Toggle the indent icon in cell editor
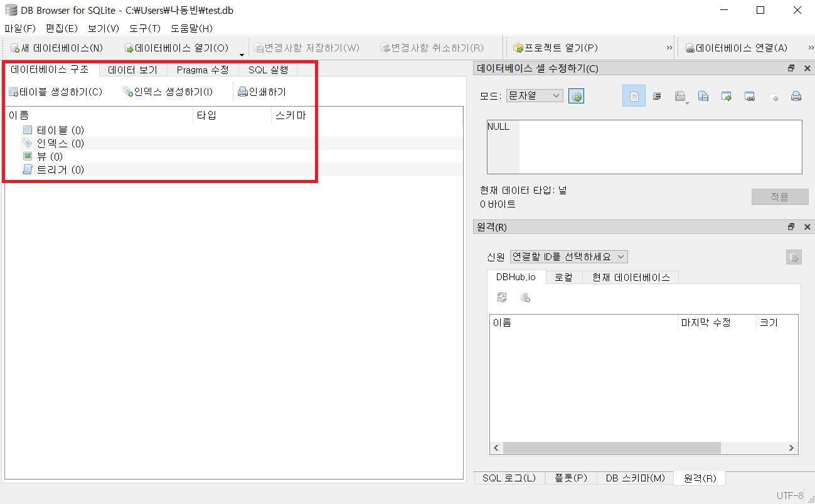This screenshot has width=815, height=504. coord(657,96)
